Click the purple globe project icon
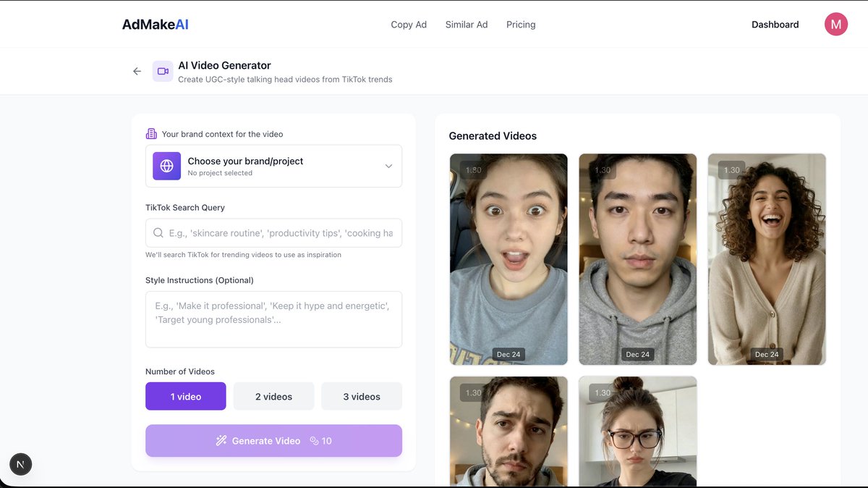This screenshot has width=868, height=488. click(166, 166)
